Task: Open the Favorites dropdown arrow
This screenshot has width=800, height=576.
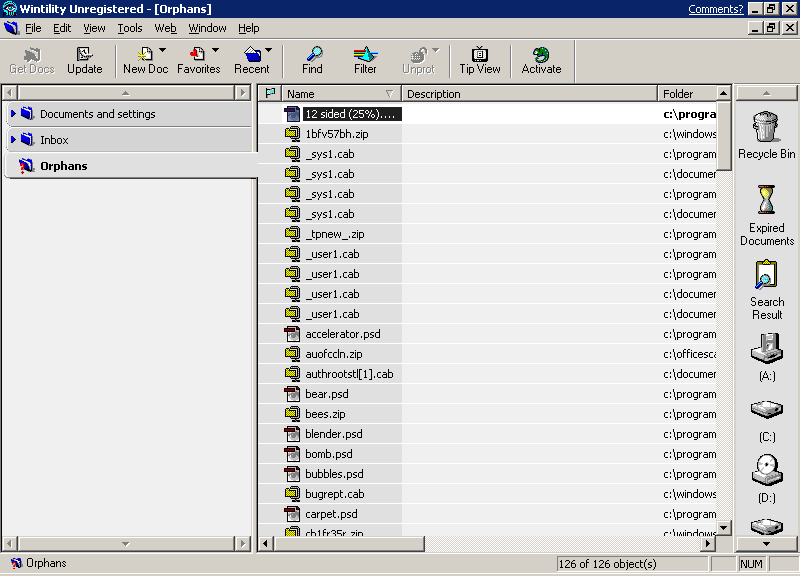Action: click(215, 51)
